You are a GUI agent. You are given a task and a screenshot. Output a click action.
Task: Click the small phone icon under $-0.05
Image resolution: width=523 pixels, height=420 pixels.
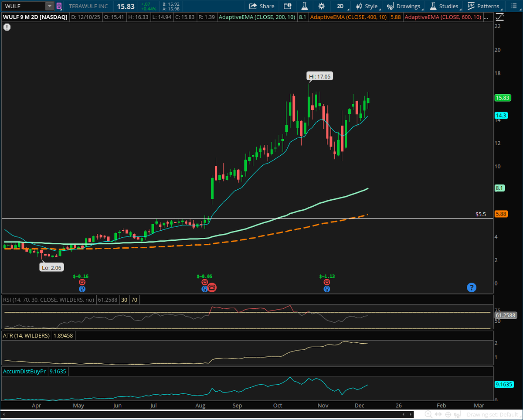click(x=204, y=282)
